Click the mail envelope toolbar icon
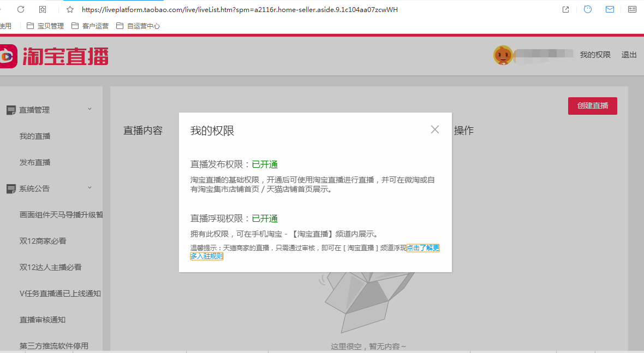This screenshot has width=644, height=353. 610,9
